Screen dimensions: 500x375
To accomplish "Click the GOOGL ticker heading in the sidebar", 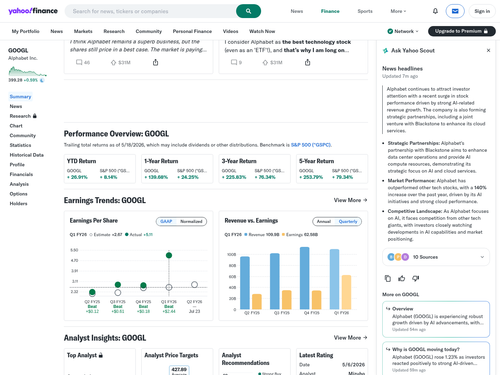I will coord(18,50).
